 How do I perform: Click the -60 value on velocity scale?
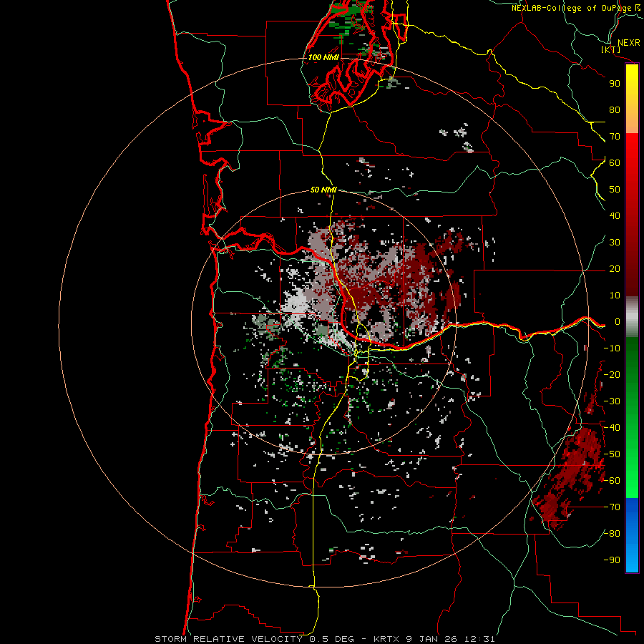pos(612,481)
